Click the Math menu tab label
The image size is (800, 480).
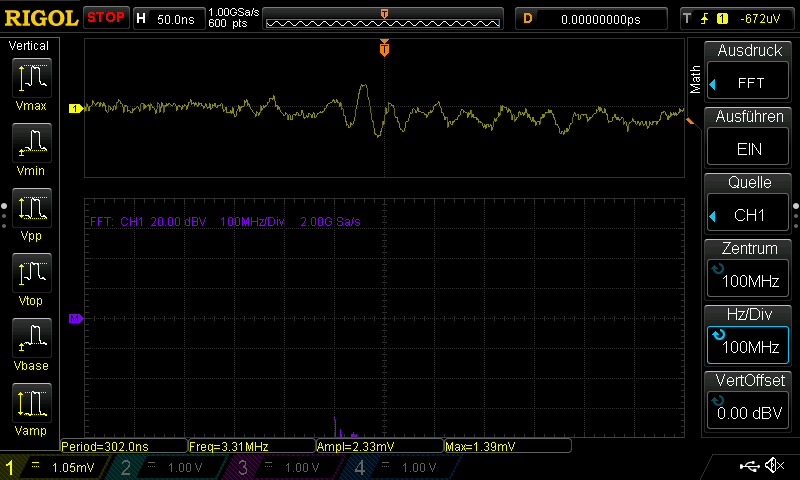click(x=695, y=79)
